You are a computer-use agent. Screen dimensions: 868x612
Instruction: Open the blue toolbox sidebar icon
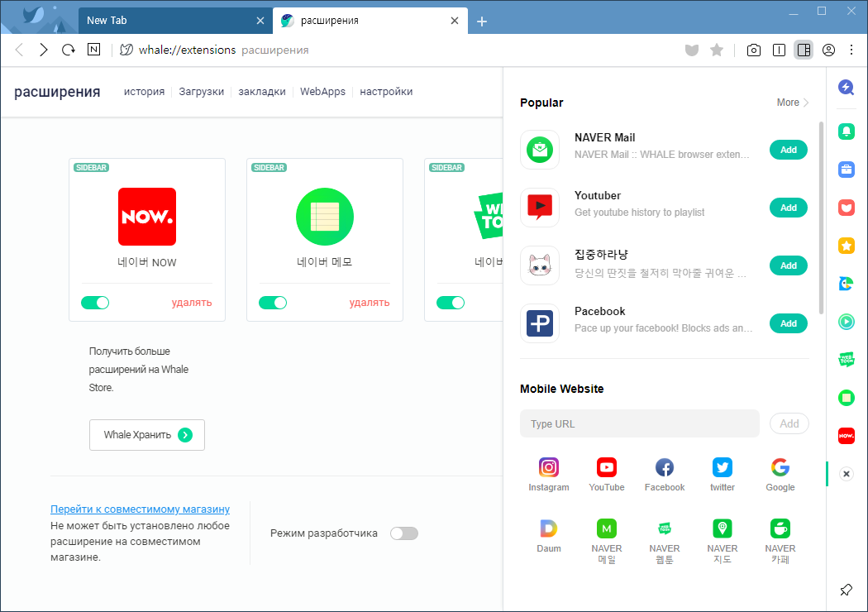[x=847, y=170]
